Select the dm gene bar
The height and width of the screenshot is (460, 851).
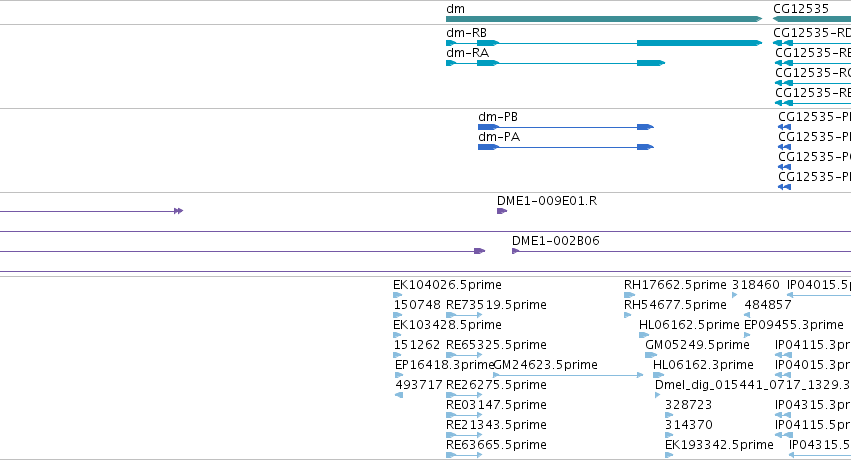click(x=604, y=19)
